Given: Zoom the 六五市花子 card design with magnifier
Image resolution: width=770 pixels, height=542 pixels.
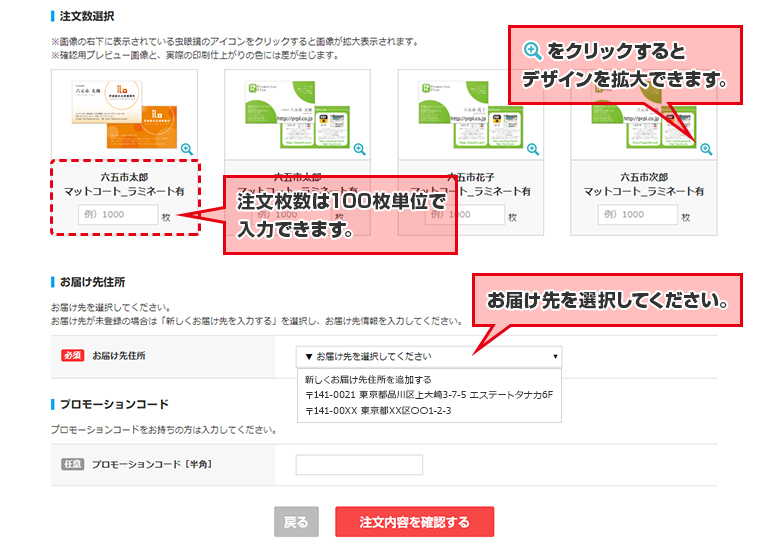Looking at the screenshot, I should click(533, 149).
